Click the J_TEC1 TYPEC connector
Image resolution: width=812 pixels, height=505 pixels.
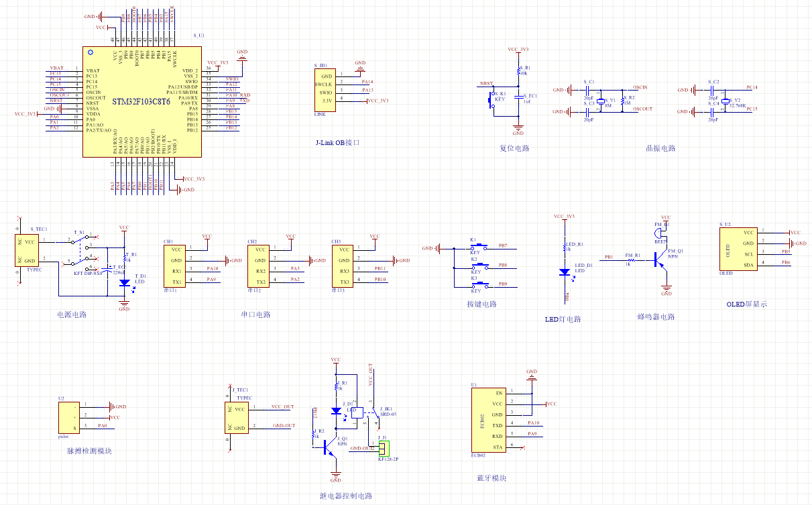click(x=238, y=416)
